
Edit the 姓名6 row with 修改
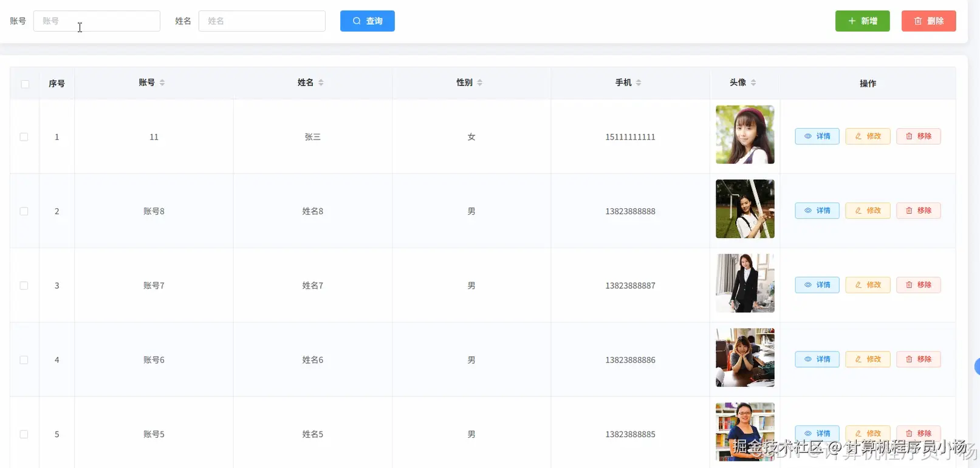click(868, 359)
